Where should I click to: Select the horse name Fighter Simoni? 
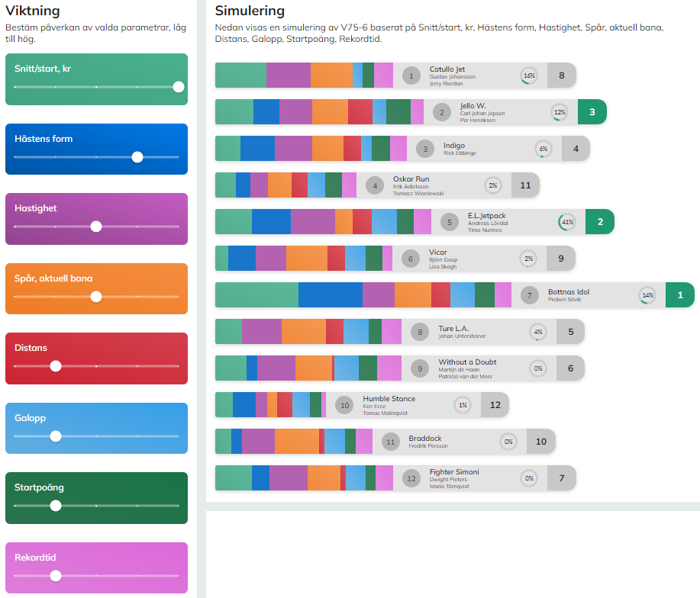coord(454,472)
